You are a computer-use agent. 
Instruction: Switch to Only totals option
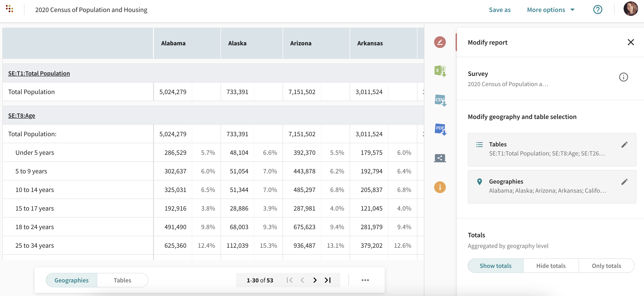[606, 266]
